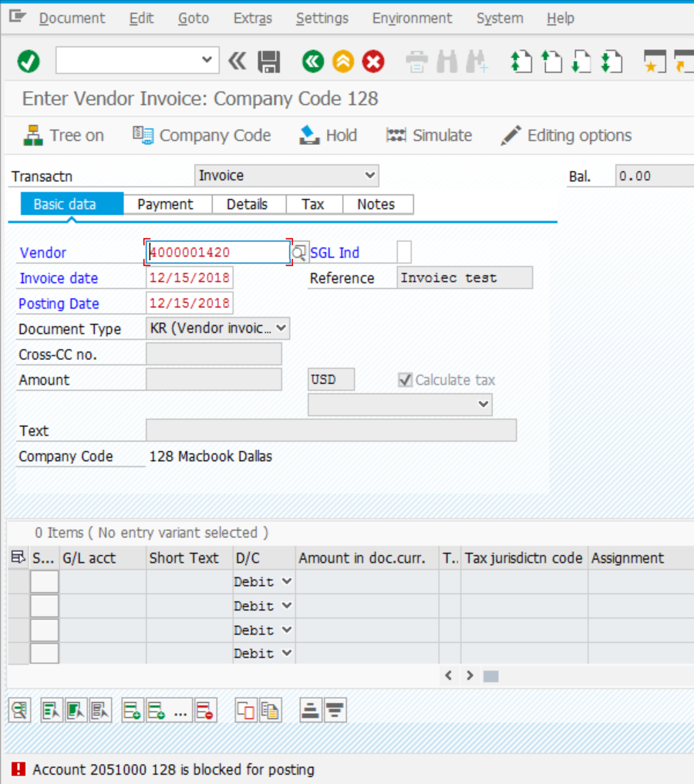Click the Simulate button
This screenshot has width=694, height=784.
(x=429, y=136)
